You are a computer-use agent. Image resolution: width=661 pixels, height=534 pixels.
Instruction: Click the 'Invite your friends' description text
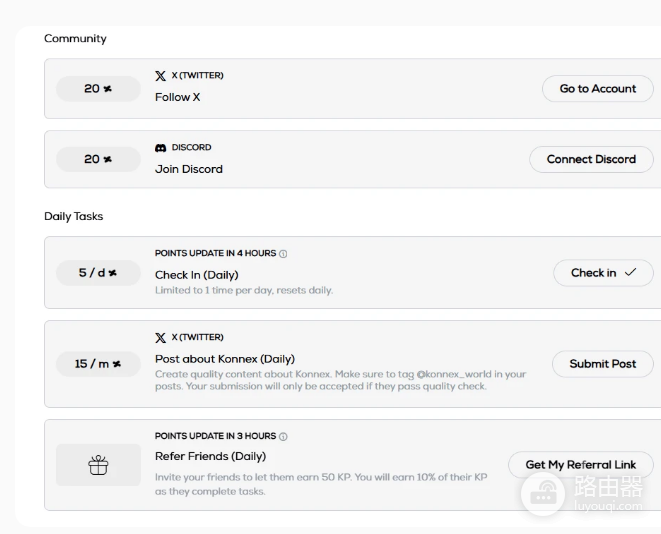321,484
